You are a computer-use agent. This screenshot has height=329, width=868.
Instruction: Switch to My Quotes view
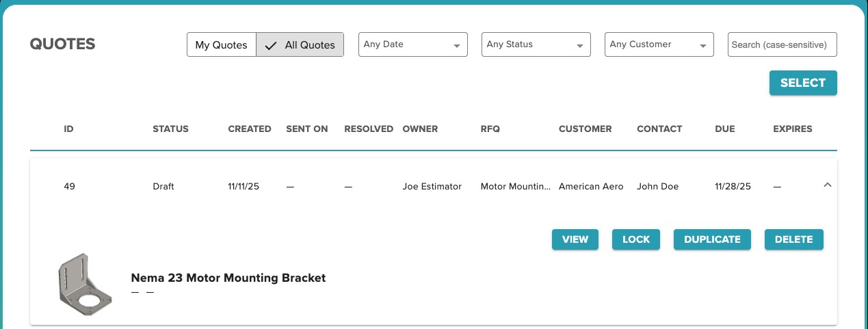pyautogui.click(x=222, y=45)
